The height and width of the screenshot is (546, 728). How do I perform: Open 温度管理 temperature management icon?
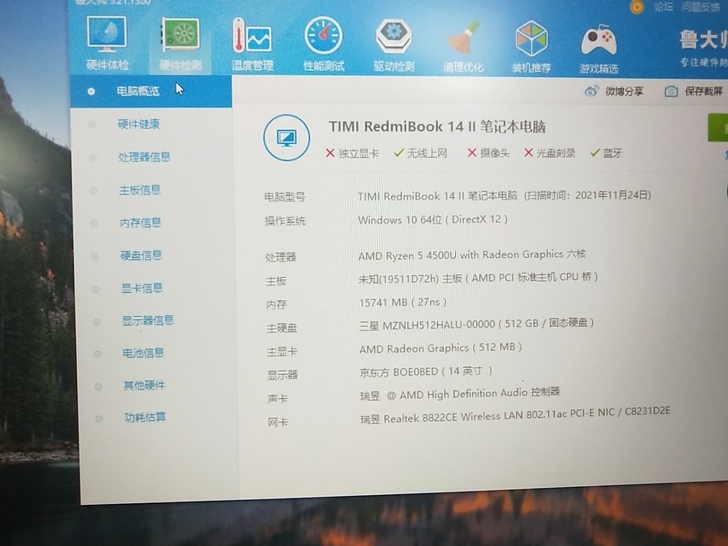pyautogui.click(x=252, y=44)
